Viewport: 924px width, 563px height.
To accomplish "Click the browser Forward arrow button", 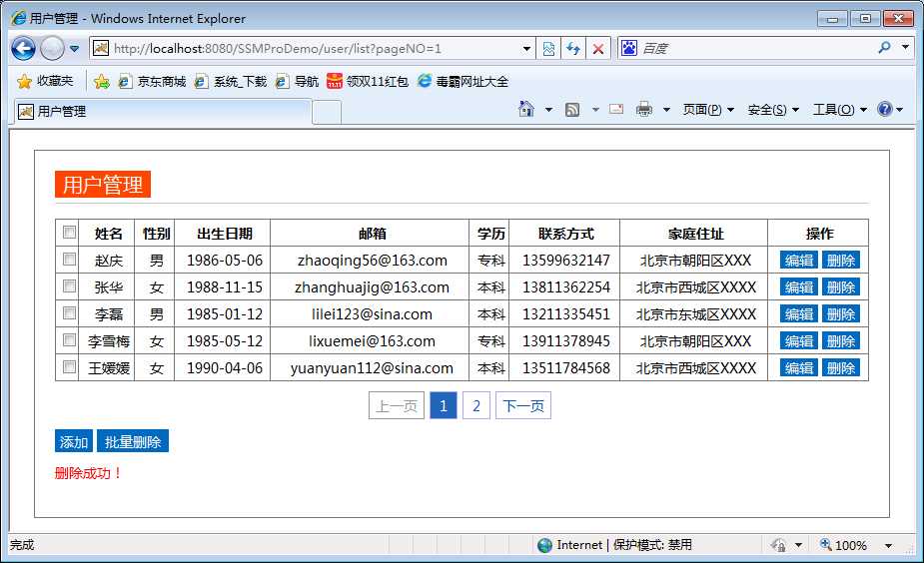I will pos(52,48).
